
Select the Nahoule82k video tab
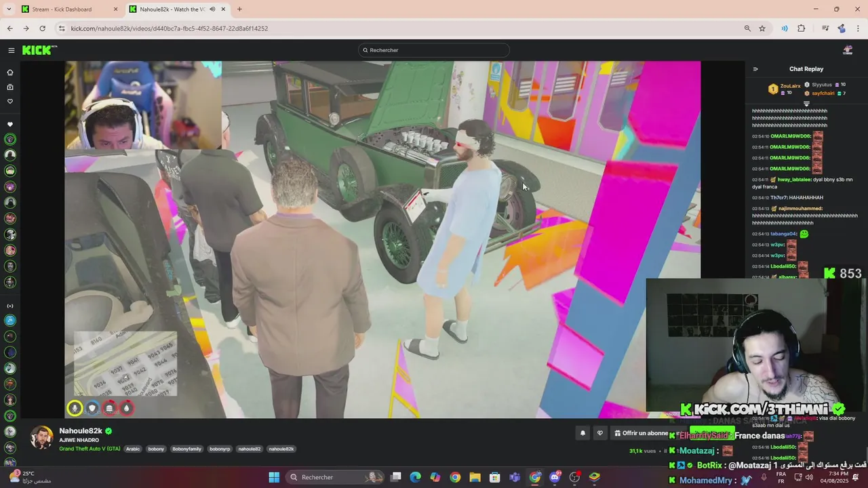coord(178,9)
